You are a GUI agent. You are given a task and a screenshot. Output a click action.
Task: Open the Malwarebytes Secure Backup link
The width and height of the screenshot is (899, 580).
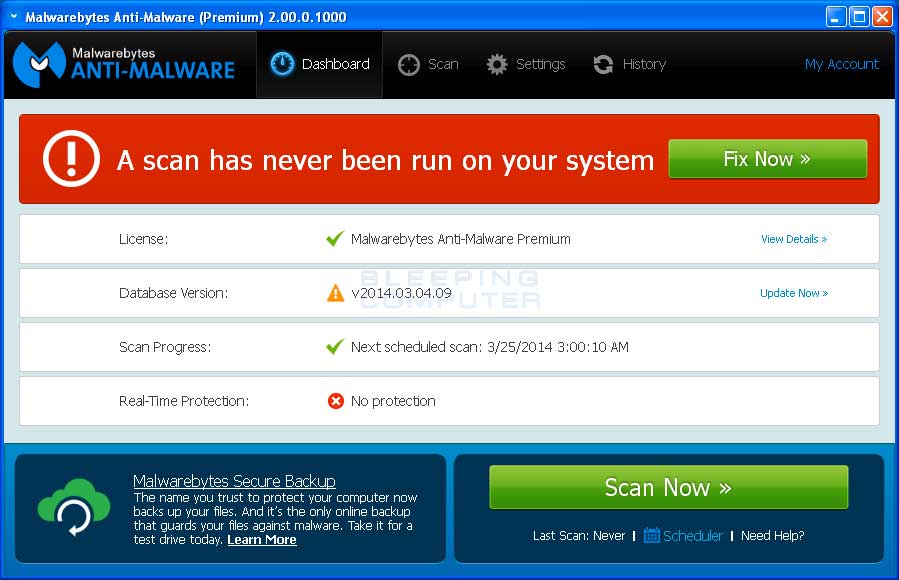[x=234, y=481]
